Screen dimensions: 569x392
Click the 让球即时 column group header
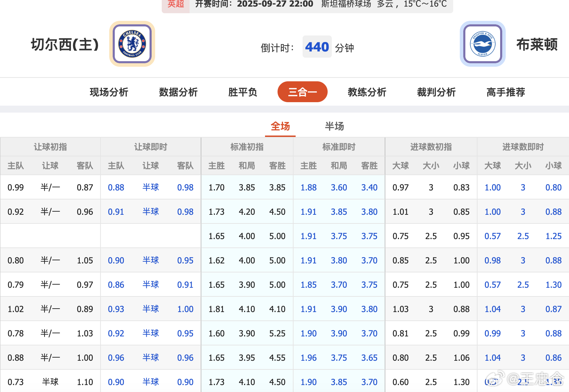pos(151,147)
